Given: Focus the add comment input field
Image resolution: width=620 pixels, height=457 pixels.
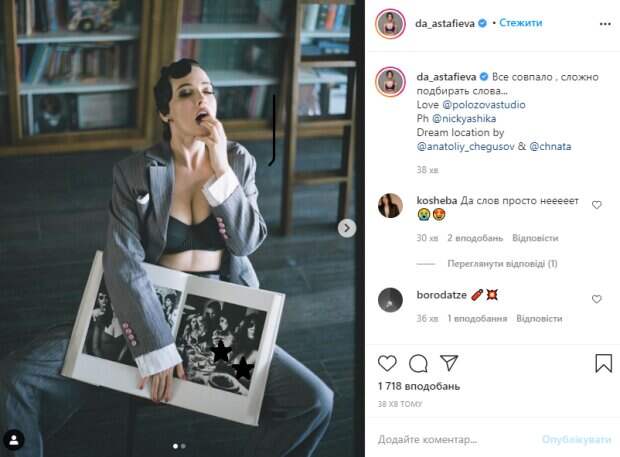Looking at the screenshot, I should click(x=455, y=439).
